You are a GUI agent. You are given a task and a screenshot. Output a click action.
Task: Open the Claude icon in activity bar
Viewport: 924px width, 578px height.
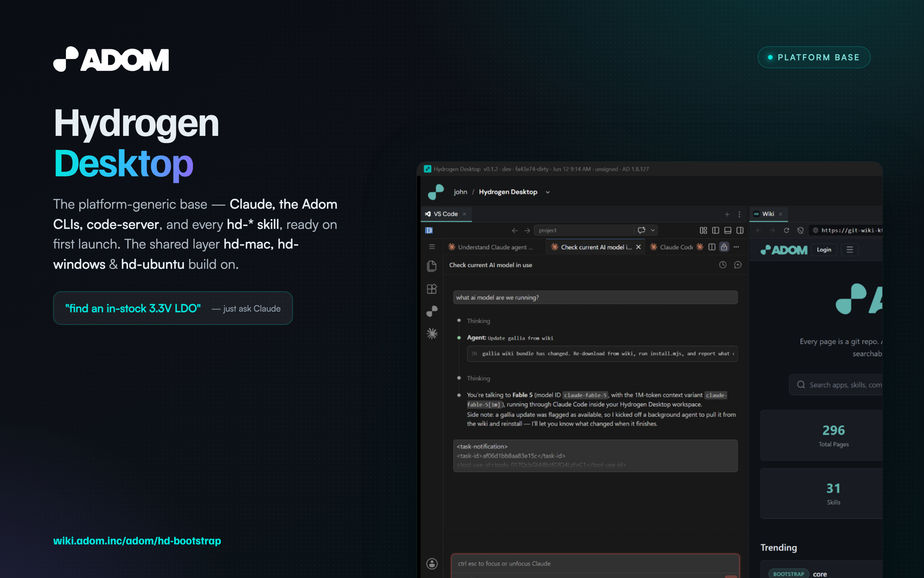pos(432,333)
